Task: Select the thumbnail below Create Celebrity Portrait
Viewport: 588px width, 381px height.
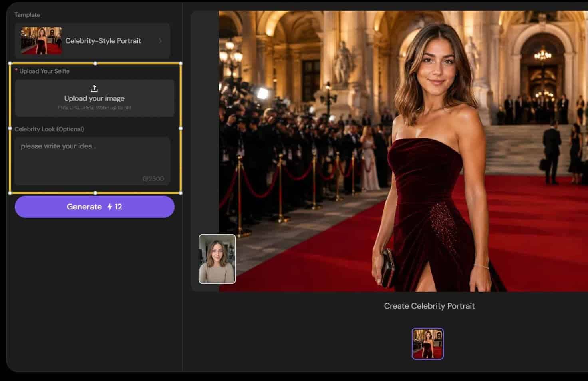Action: [x=428, y=344]
